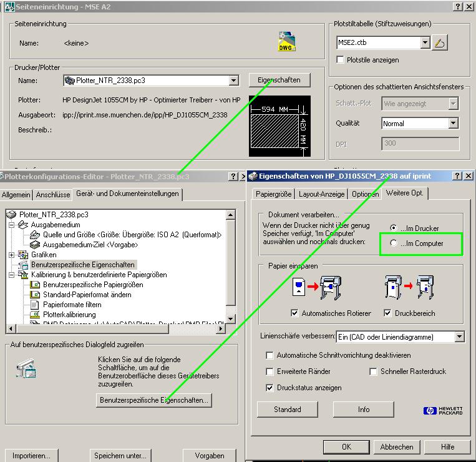
Task: Click the print area plotter illustration
Action: (x=409, y=287)
